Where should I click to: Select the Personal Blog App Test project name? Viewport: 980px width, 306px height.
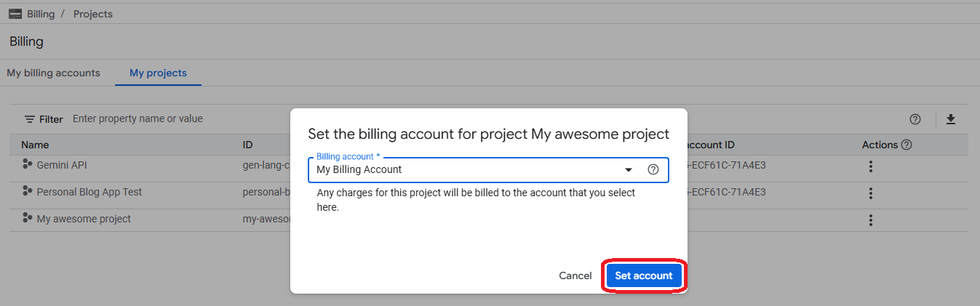pos(89,192)
